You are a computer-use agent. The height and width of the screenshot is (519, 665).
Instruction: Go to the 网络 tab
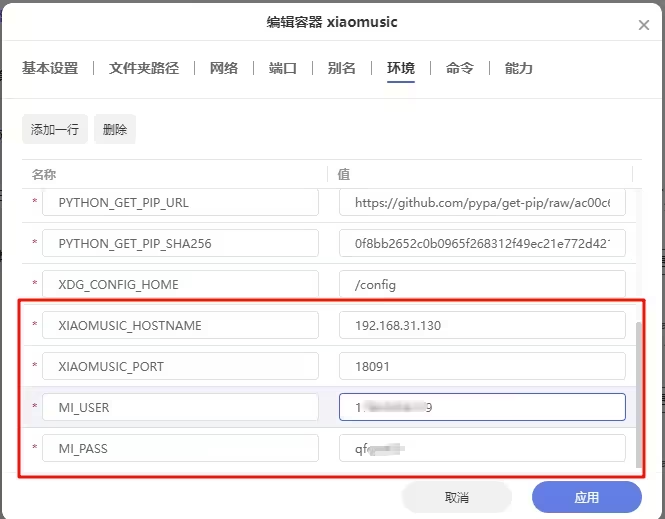224,68
